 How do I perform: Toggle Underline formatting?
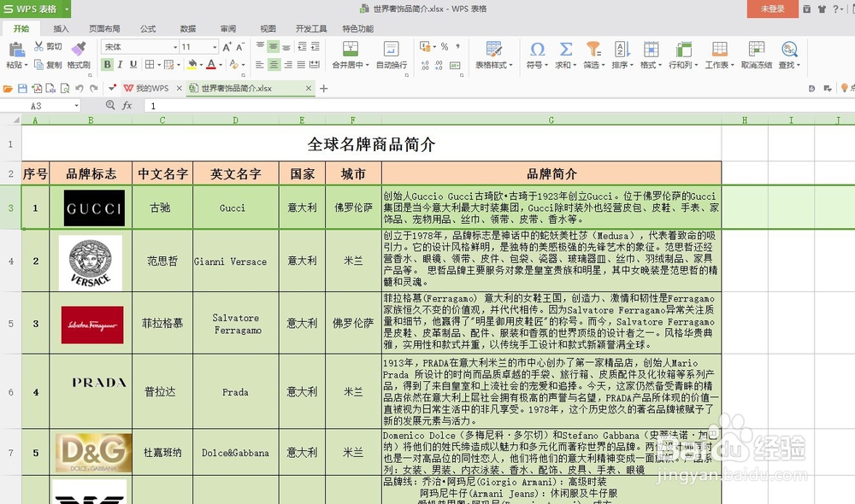[x=133, y=65]
